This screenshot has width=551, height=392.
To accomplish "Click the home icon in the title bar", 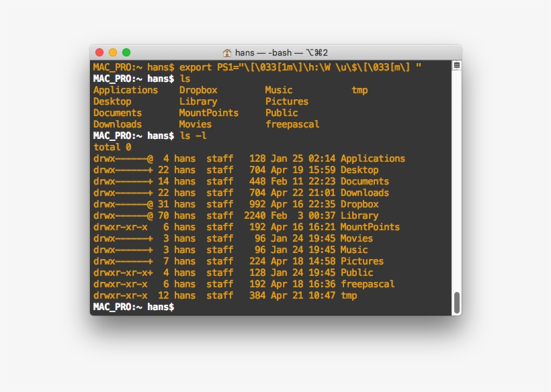I will pos(226,52).
